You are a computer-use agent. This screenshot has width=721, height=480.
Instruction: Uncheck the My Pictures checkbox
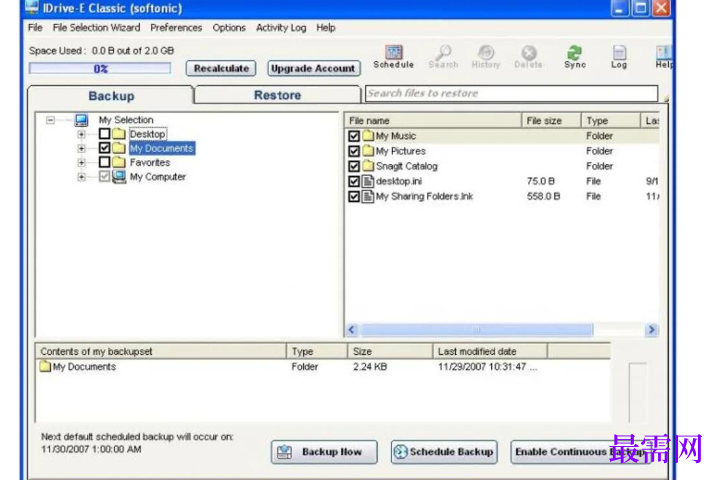coord(354,151)
